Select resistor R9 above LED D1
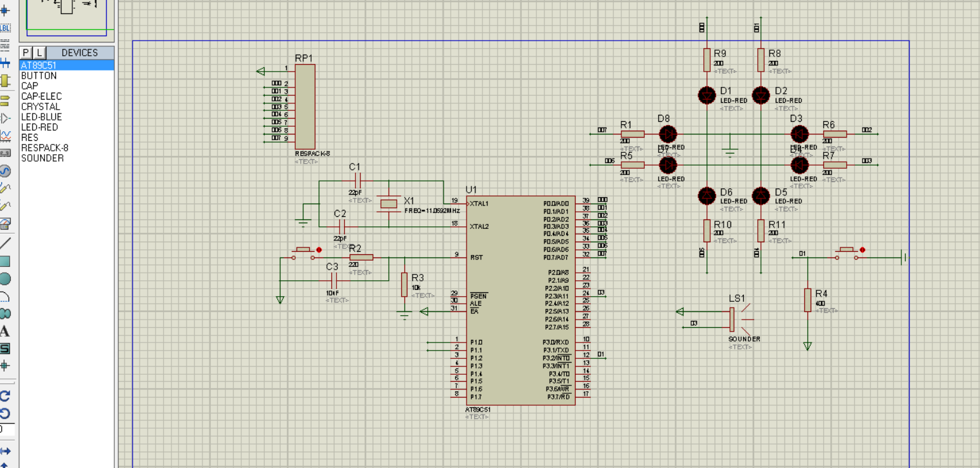 706,60
